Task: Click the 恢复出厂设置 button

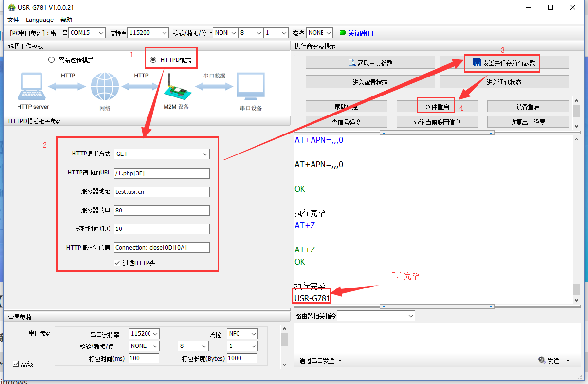Action: pyautogui.click(x=528, y=122)
